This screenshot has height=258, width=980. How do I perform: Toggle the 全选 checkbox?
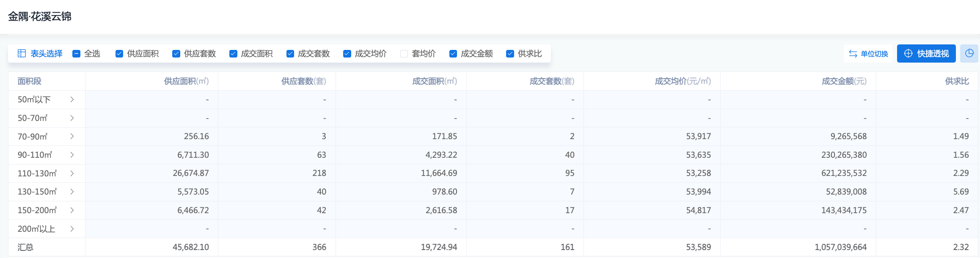[77, 54]
